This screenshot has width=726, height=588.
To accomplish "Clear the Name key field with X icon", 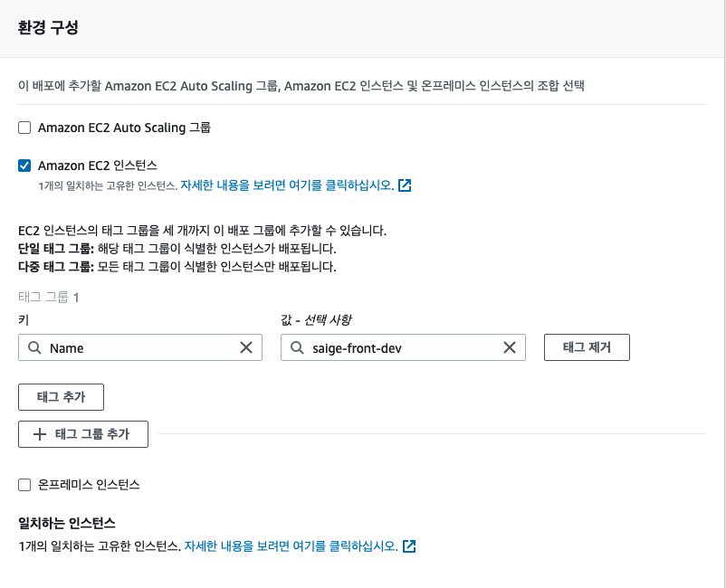I will point(246,347).
